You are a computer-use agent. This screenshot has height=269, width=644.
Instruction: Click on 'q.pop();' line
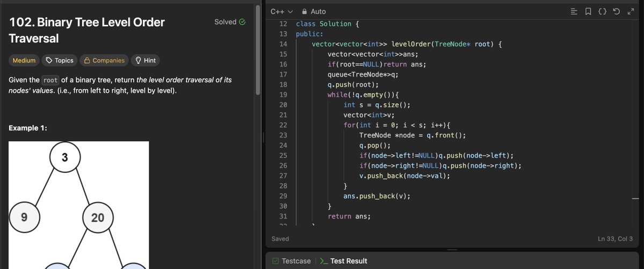pyautogui.click(x=375, y=146)
